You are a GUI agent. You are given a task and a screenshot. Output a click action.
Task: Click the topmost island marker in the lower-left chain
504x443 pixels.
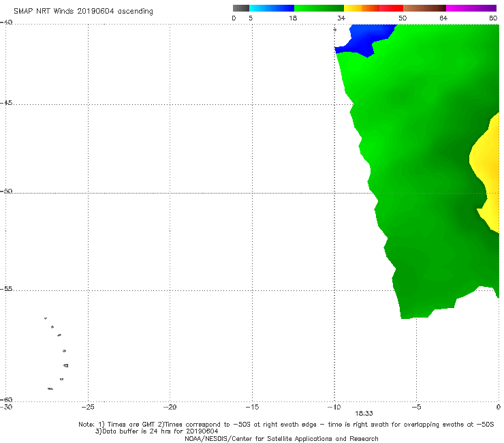click(x=46, y=318)
